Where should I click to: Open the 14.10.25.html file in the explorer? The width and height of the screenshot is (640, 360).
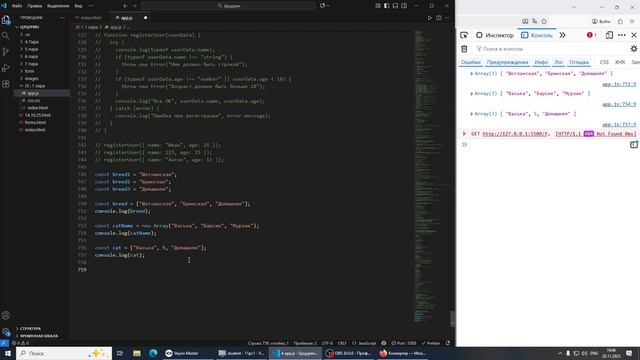tap(38, 116)
